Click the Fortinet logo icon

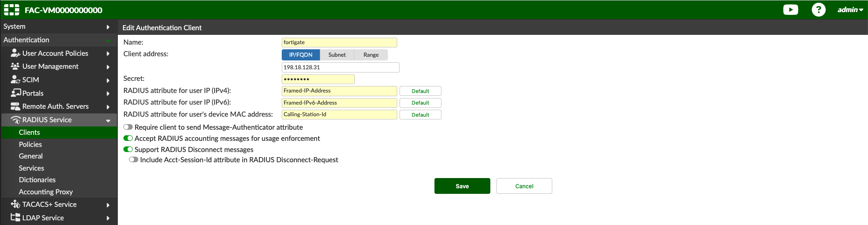tap(12, 10)
